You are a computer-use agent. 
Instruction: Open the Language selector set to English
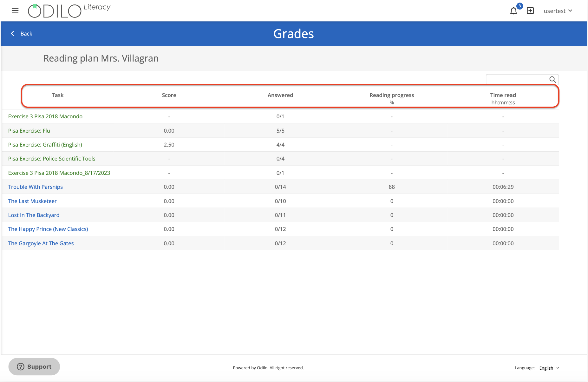549,368
